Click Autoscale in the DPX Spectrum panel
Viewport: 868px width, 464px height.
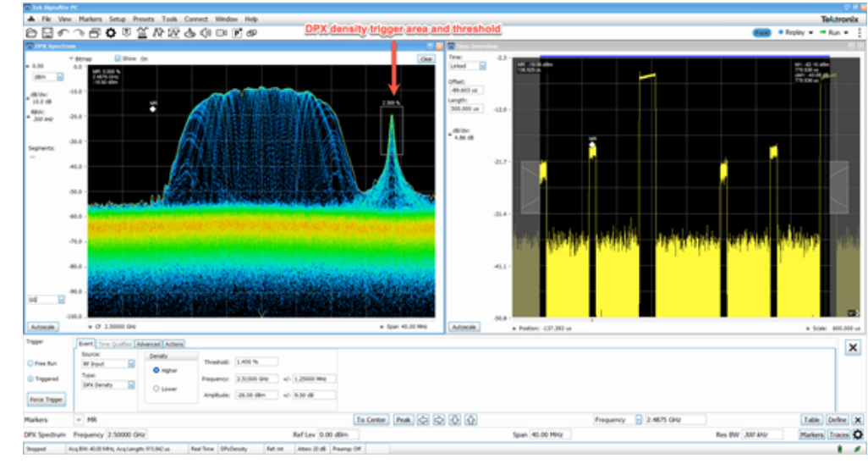[x=42, y=327]
